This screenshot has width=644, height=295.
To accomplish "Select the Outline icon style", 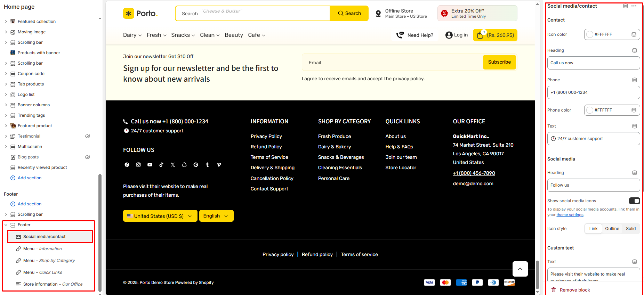I will pos(612,229).
